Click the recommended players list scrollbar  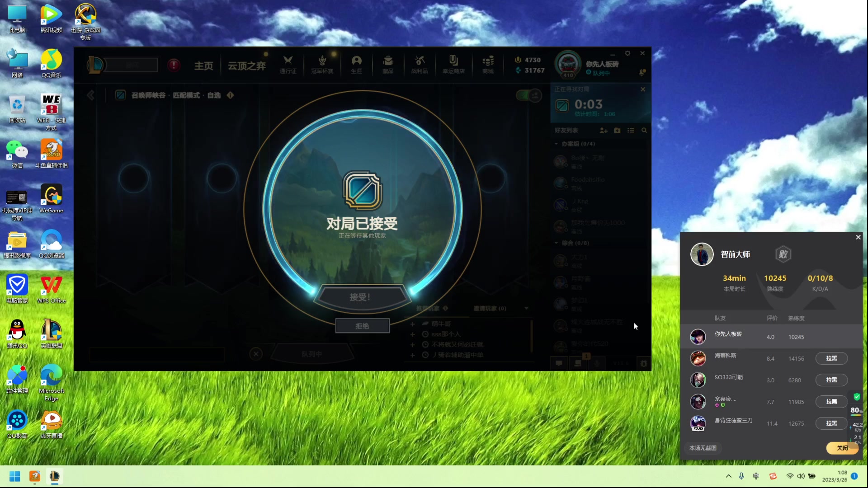coord(532,337)
